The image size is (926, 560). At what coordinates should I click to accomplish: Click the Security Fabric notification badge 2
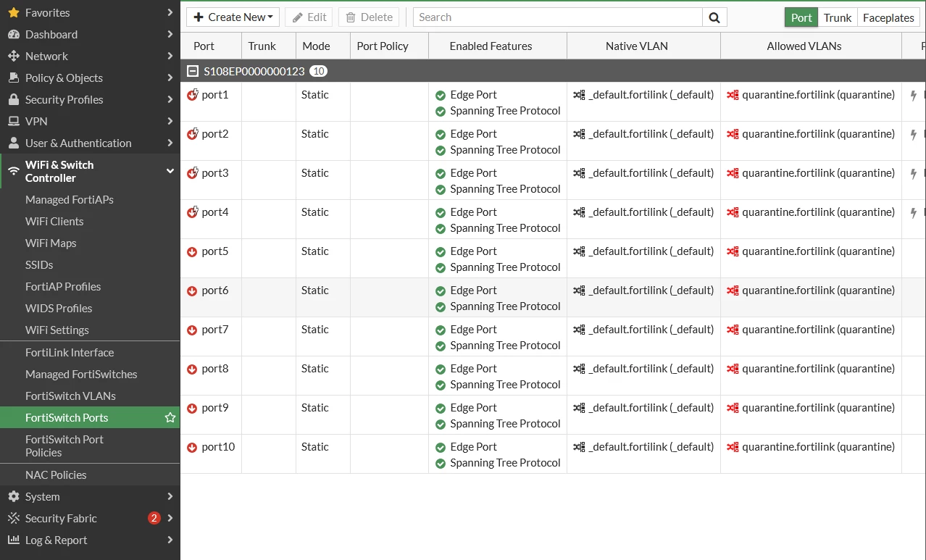coord(154,518)
